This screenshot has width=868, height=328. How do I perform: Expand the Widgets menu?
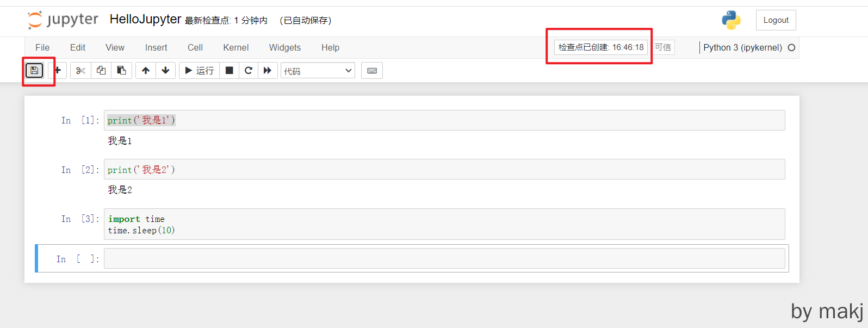[x=284, y=48]
